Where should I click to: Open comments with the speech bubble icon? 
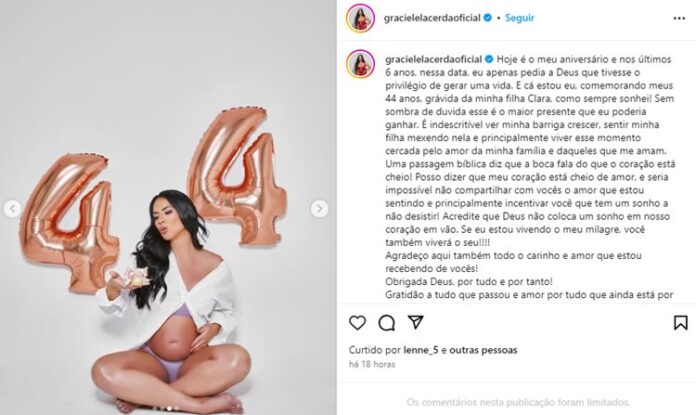pos(386,323)
